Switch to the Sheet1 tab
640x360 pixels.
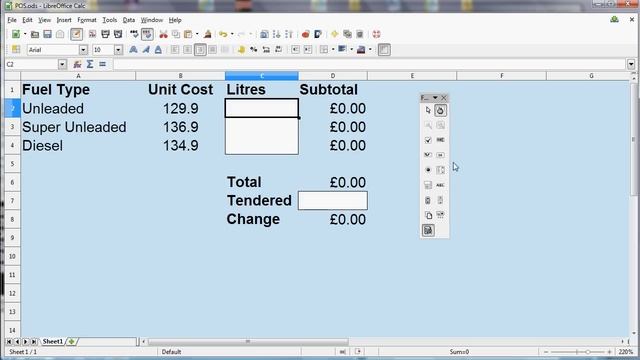(53, 342)
